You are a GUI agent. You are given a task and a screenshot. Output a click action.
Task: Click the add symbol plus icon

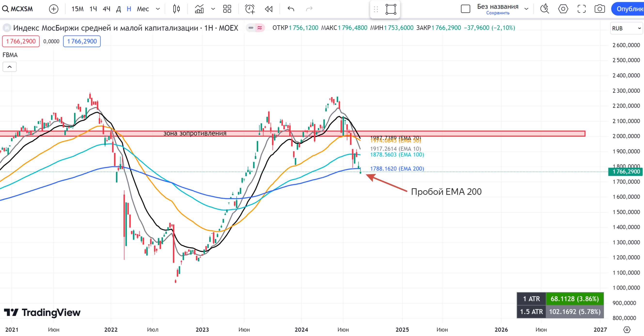click(54, 9)
